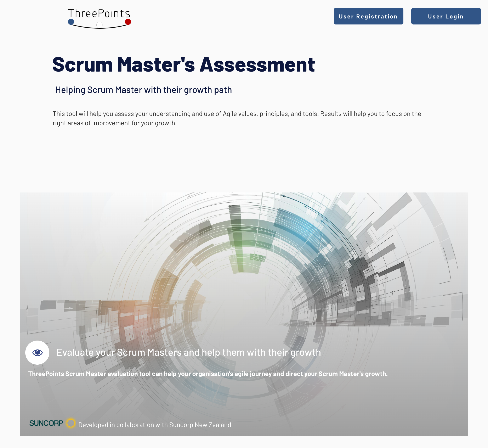Screen dimensions: 488x448
Task: Click the Suncorp logo
Action: 46,423
